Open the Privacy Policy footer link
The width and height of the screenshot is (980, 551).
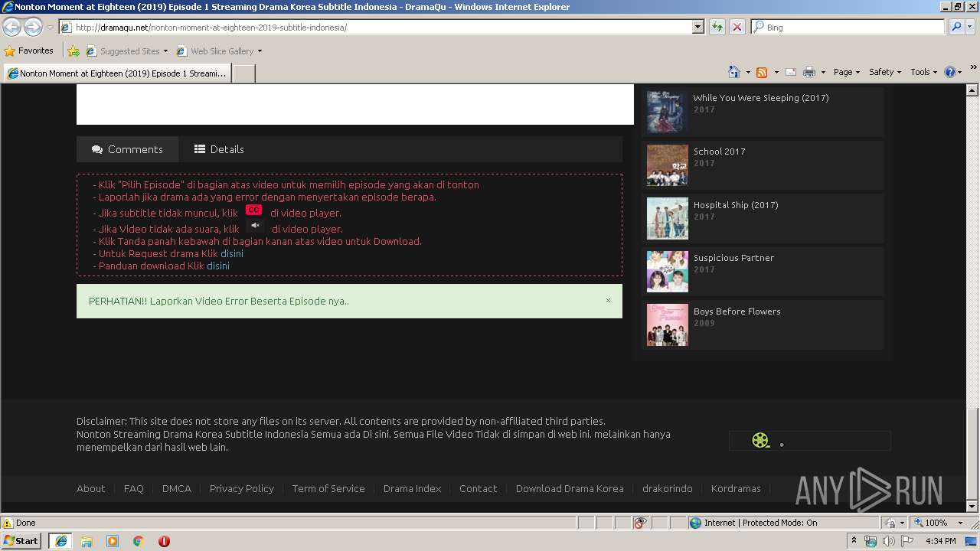[x=242, y=488]
